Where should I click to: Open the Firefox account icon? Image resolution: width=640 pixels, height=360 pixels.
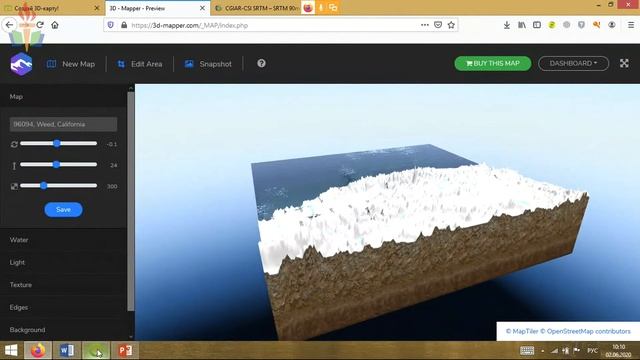pyautogui.click(x=612, y=25)
